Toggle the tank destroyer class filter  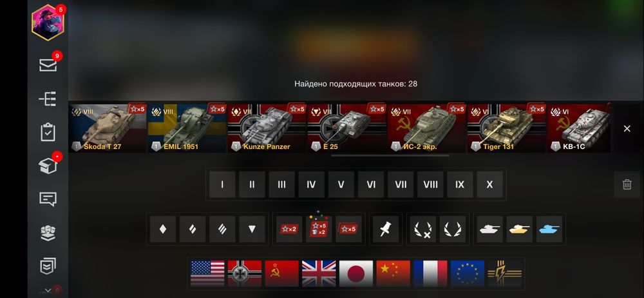(x=252, y=229)
